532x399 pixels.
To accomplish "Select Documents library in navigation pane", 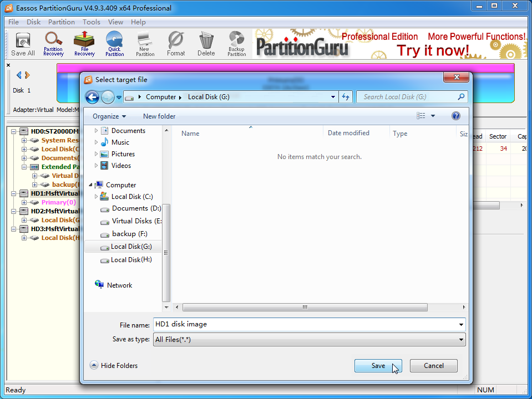I will pos(128,131).
